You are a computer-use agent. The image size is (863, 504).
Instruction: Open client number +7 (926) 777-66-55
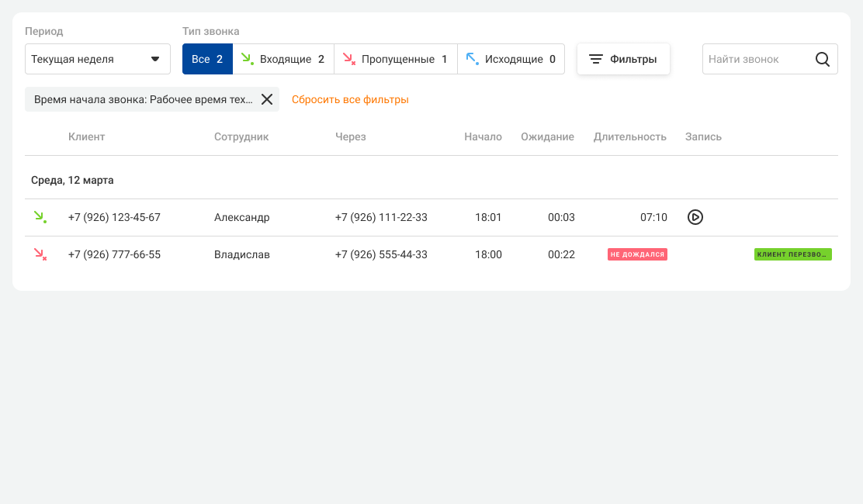[x=114, y=254]
